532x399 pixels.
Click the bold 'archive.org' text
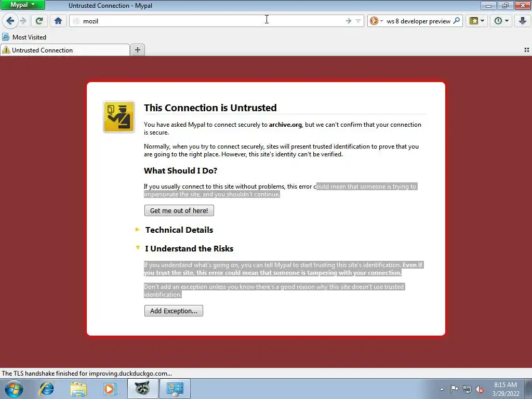pyautogui.click(x=285, y=125)
